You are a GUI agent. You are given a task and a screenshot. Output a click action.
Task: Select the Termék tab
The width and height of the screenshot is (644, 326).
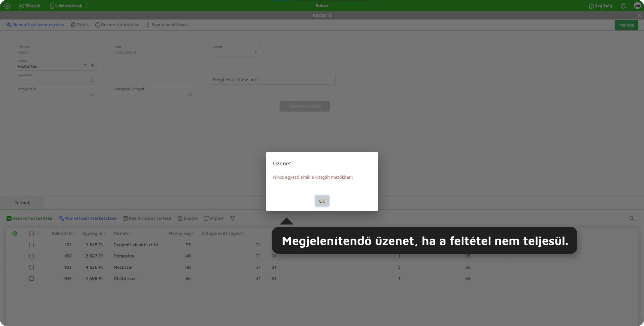point(22,203)
